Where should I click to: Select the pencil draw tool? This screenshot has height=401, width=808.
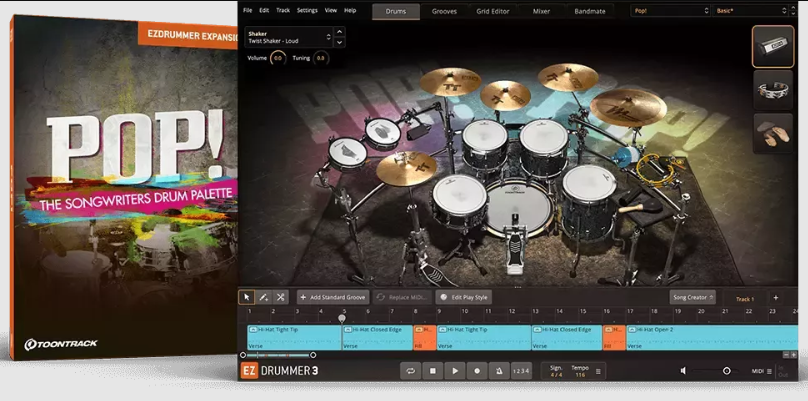[263, 297]
